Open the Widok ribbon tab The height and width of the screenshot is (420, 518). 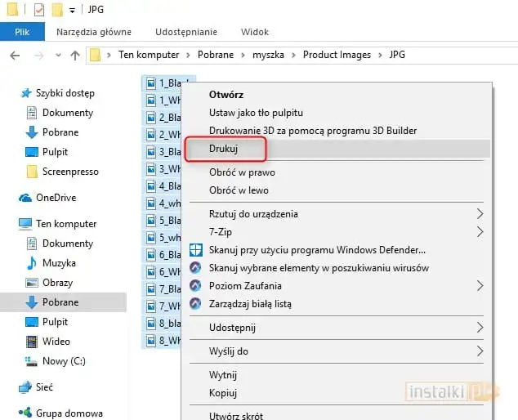(x=255, y=32)
